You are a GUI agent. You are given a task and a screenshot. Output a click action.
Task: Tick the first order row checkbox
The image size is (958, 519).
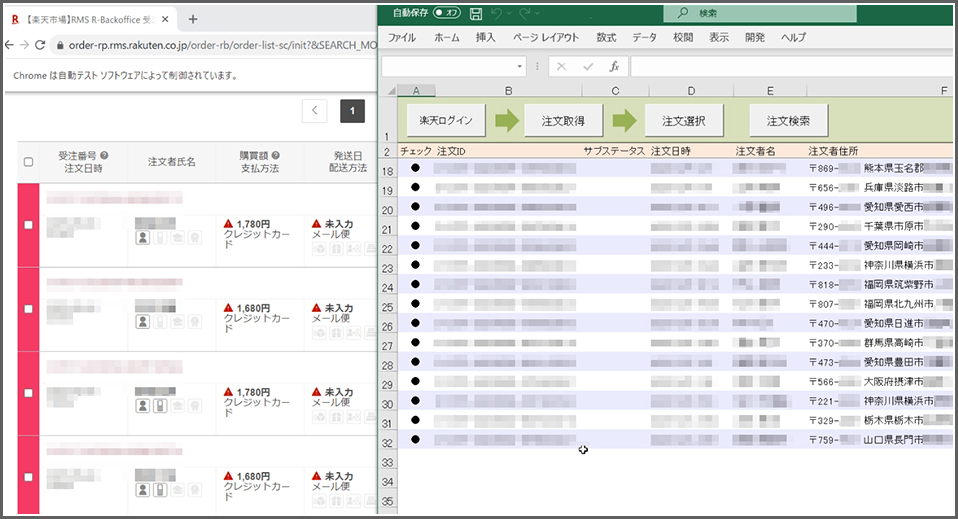tap(28, 225)
